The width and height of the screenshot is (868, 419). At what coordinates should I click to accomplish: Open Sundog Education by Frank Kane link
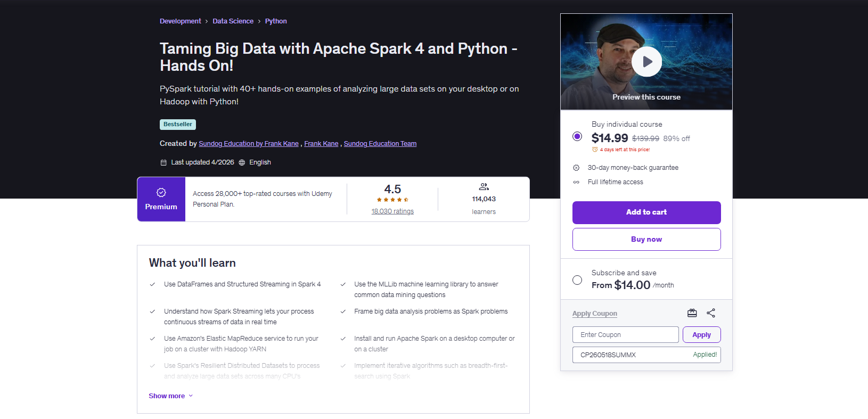249,144
